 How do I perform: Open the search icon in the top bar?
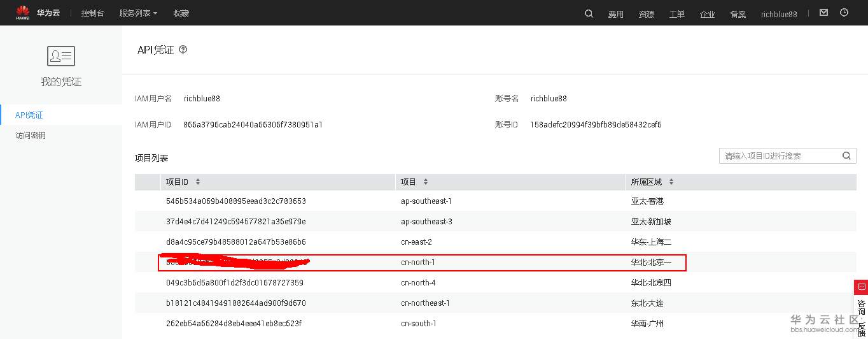(x=589, y=13)
